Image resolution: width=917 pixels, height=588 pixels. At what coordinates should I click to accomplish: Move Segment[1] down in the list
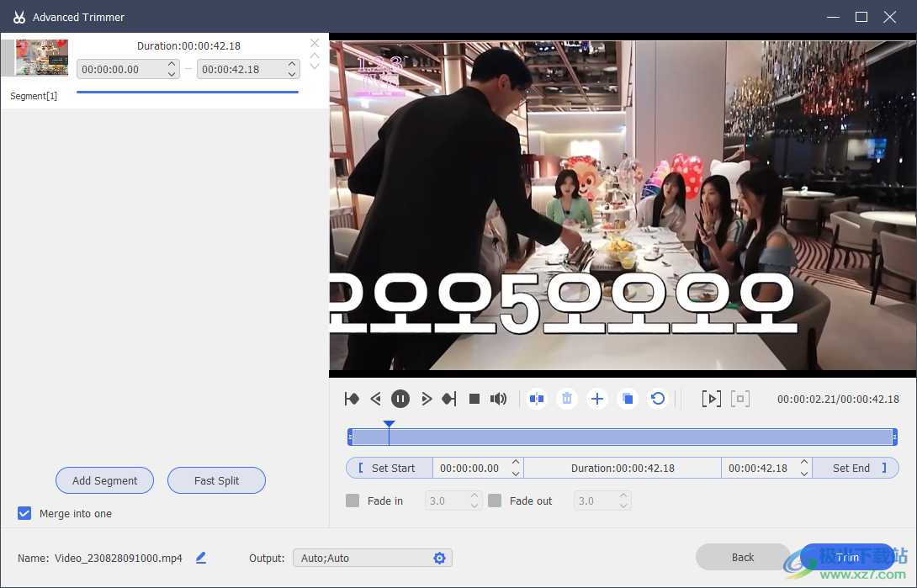tap(315, 66)
